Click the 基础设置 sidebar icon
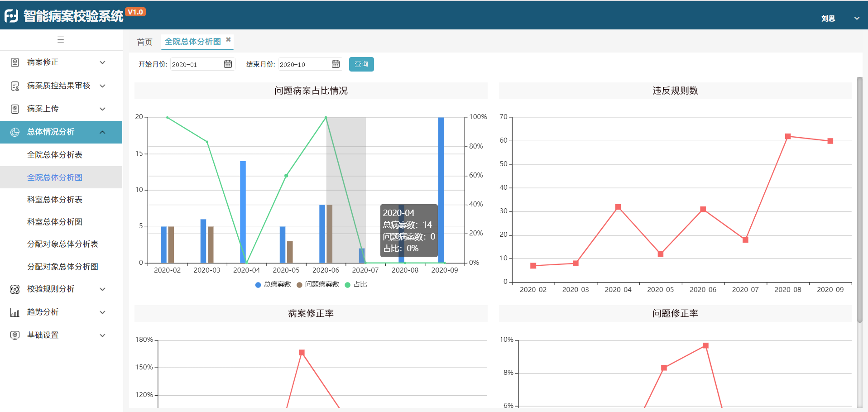Screen dimensions: 868x412 click(x=15, y=335)
